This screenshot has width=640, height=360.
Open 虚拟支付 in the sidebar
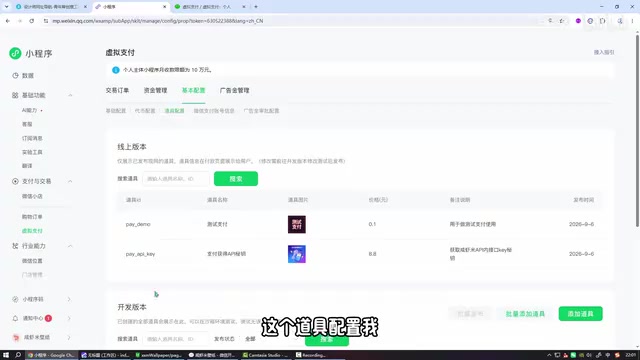pos(32,231)
